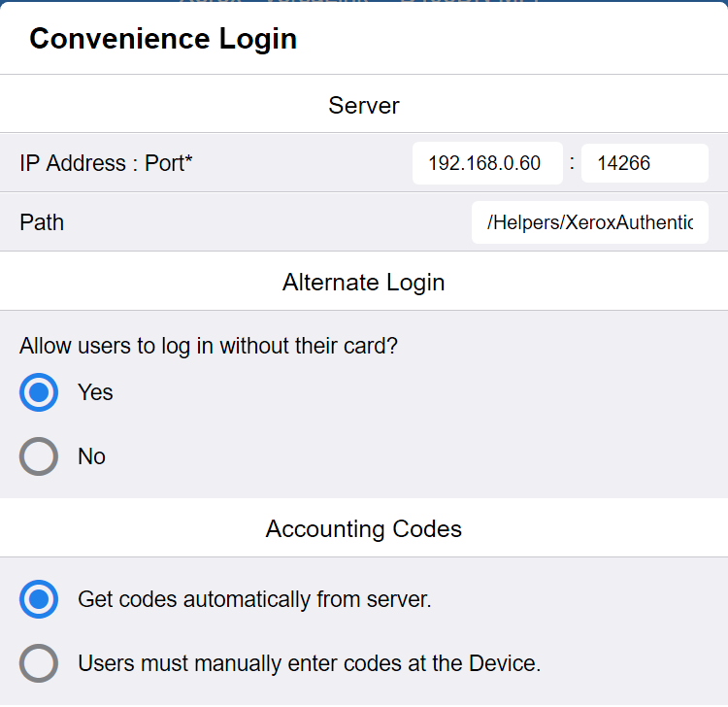Image resolution: width=728 pixels, height=707 pixels.
Task: Click the 'Get codes automatically from server.' text
Action: [x=254, y=600]
